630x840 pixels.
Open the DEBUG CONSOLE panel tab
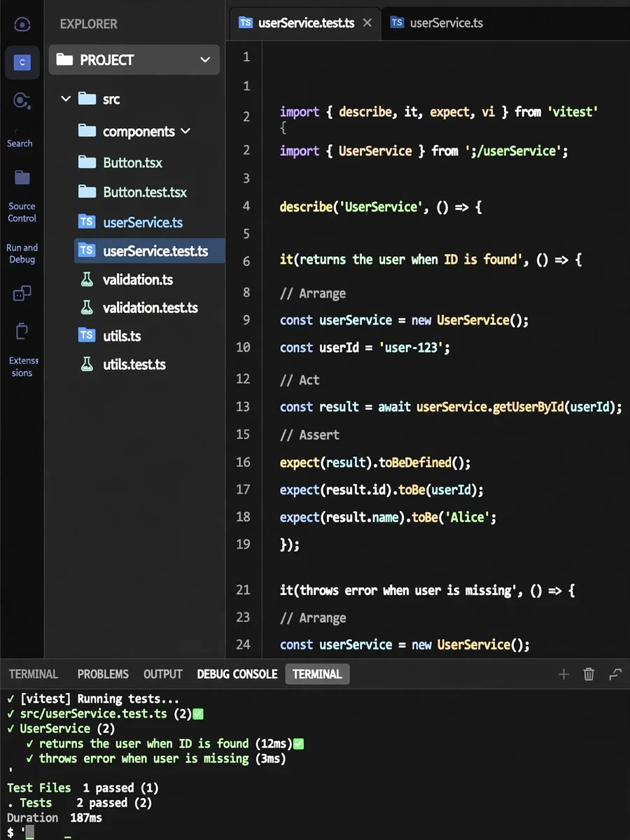[x=237, y=674]
